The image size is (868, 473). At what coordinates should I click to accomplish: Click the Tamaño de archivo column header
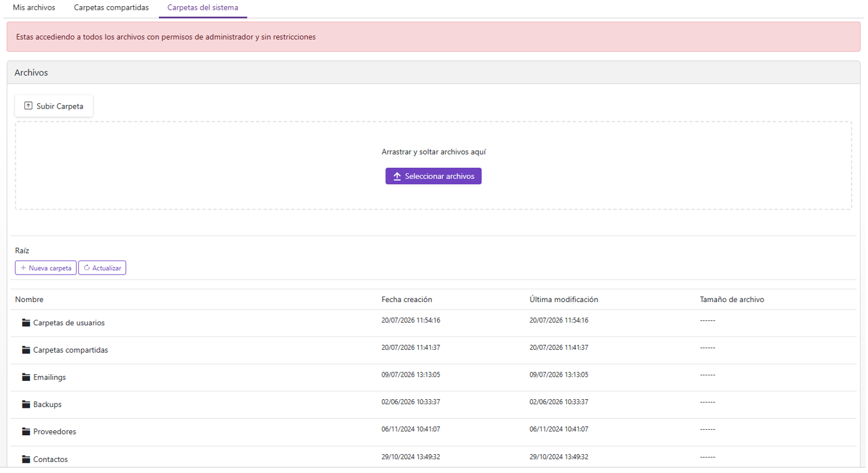click(732, 300)
